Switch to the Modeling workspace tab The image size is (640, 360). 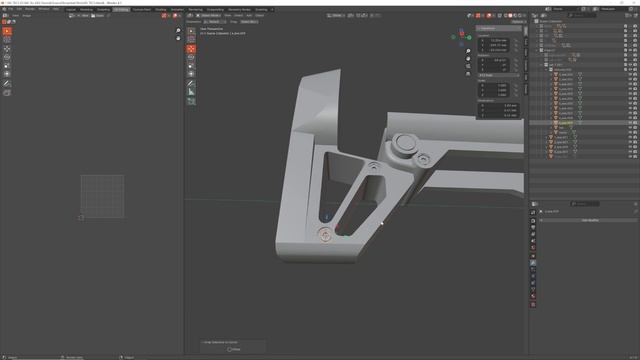click(86, 9)
